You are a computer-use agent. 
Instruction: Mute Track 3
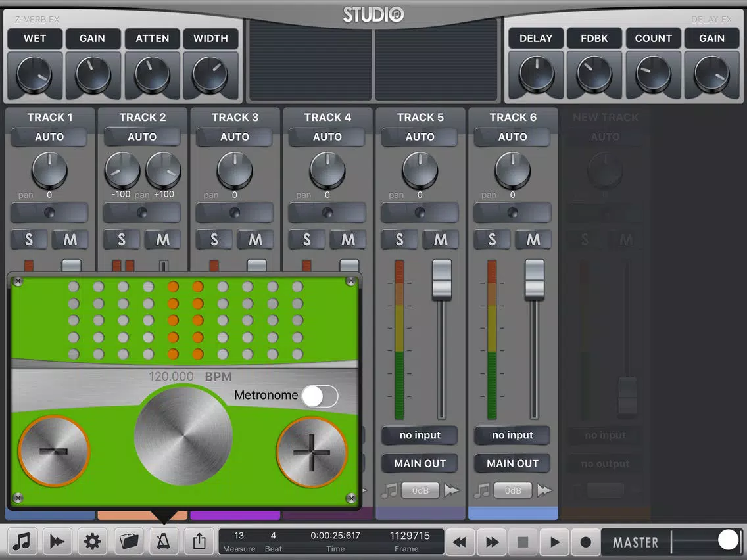(x=255, y=239)
